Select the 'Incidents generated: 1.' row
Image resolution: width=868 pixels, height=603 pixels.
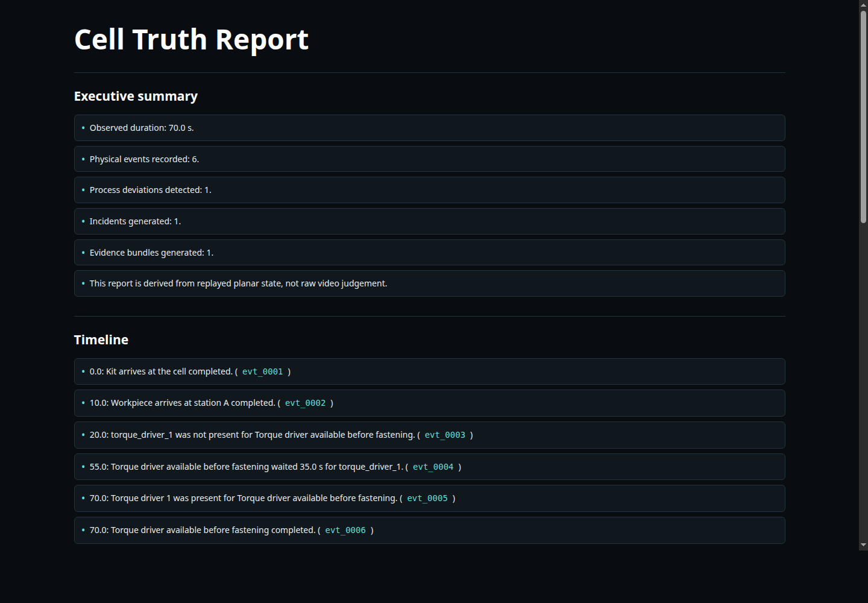(429, 221)
